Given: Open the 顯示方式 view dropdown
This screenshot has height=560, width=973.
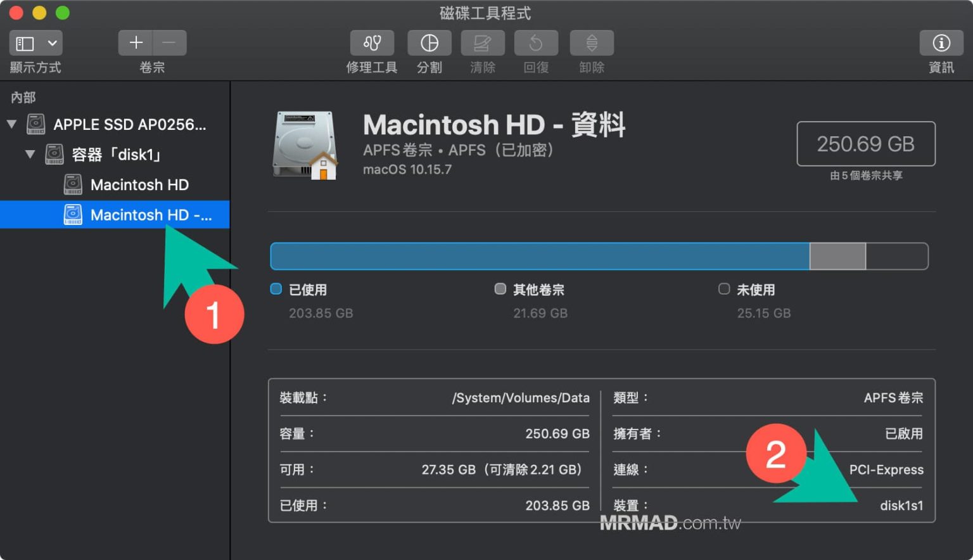Looking at the screenshot, I should 35,43.
